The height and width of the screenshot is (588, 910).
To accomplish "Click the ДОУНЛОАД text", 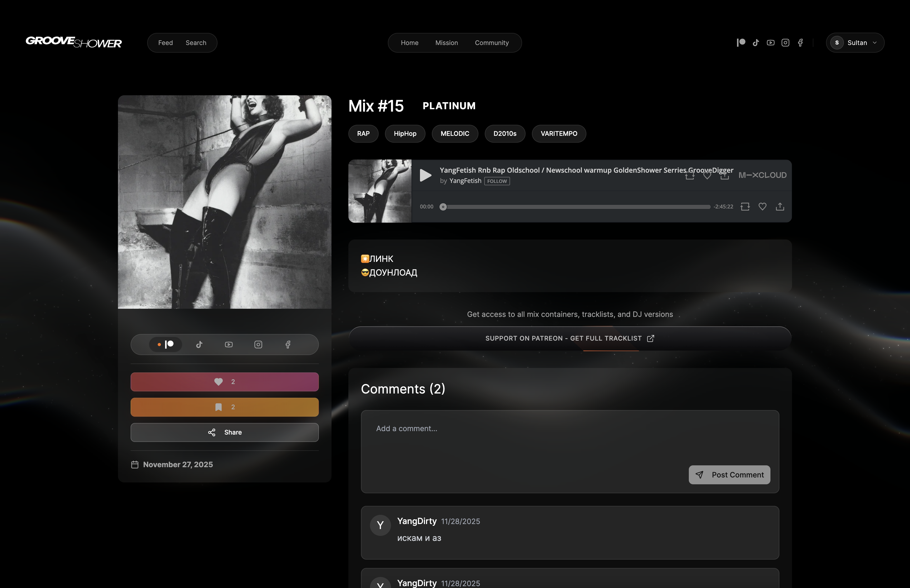I will pyautogui.click(x=393, y=273).
